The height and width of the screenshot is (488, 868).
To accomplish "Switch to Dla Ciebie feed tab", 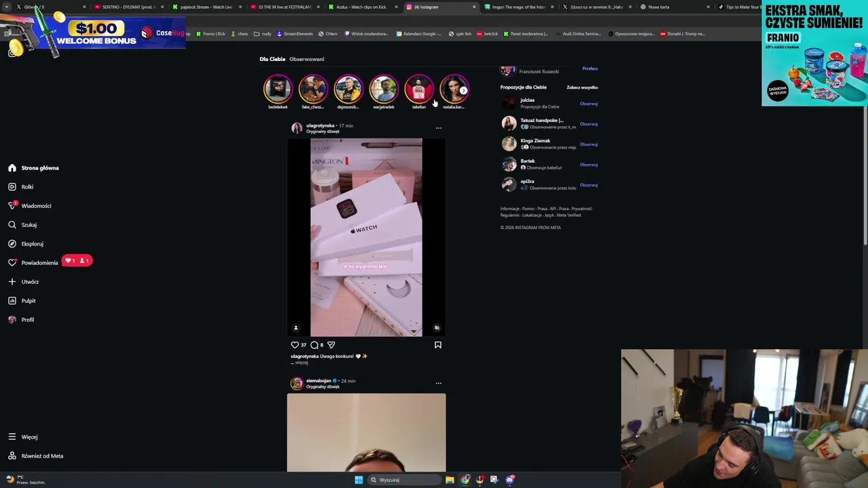I will 273,59.
